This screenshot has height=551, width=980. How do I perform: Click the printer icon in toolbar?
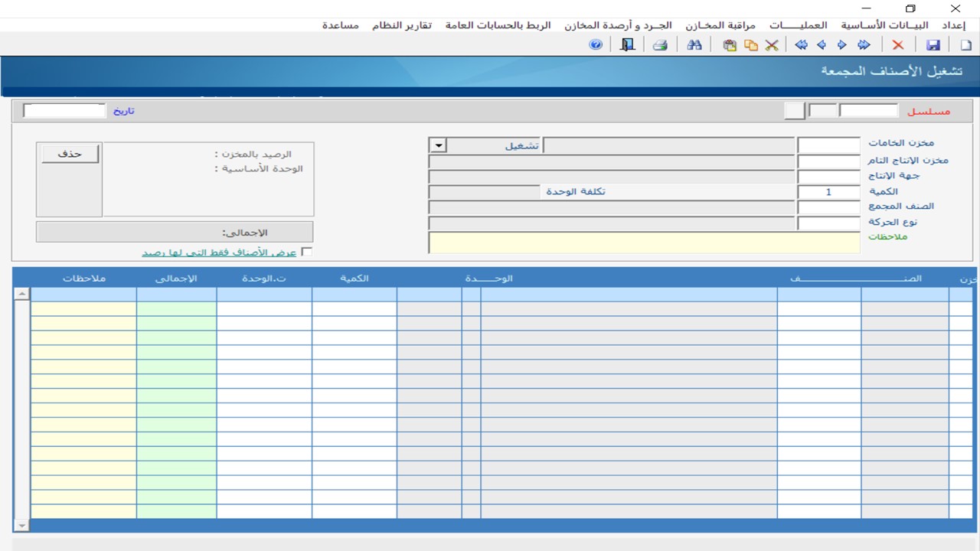point(660,45)
